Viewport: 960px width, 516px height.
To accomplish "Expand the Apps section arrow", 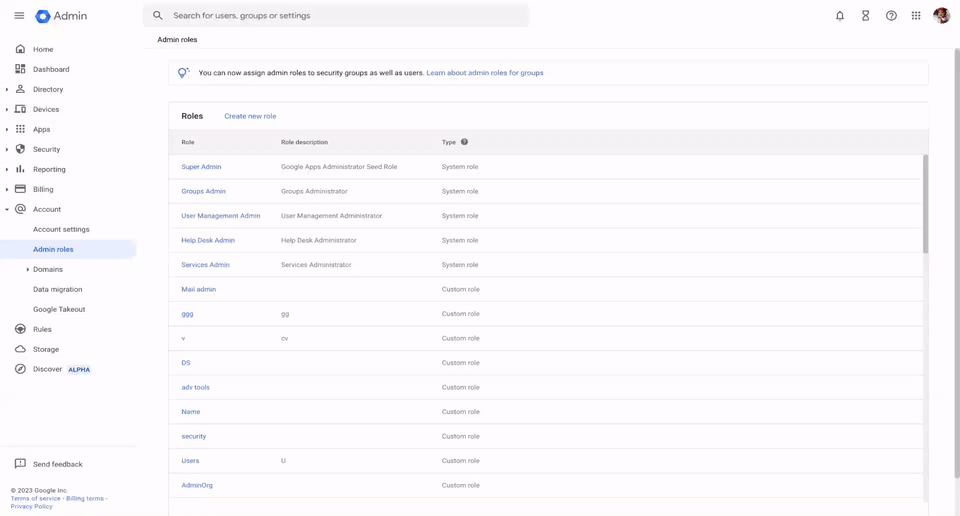I will click(x=7, y=130).
